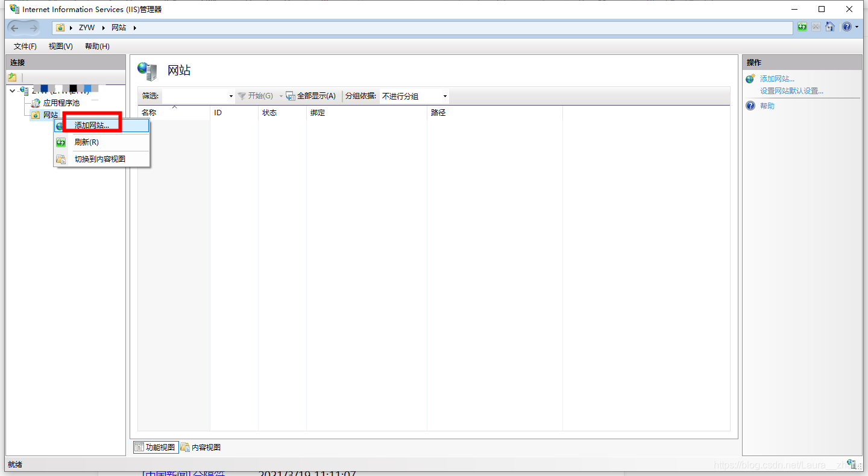Open dropdown arrow next to 开始(G)
Screen dimensions: 868x476
[x=280, y=96]
